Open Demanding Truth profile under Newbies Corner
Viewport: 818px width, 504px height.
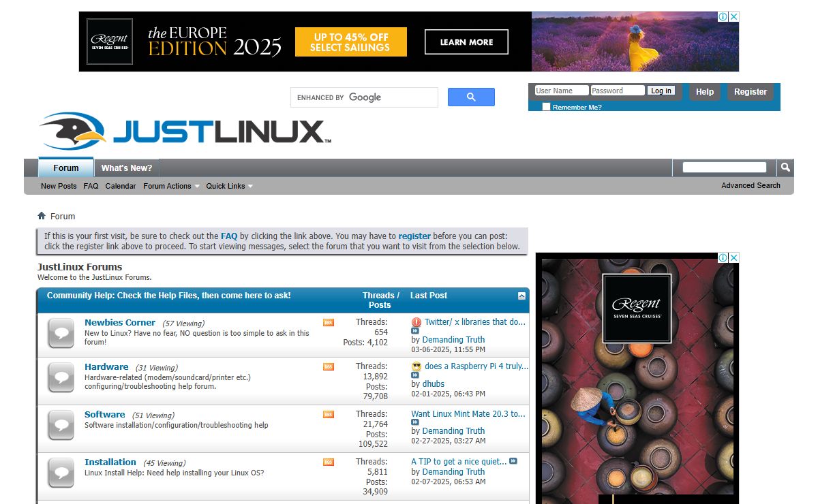pyautogui.click(x=453, y=339)
